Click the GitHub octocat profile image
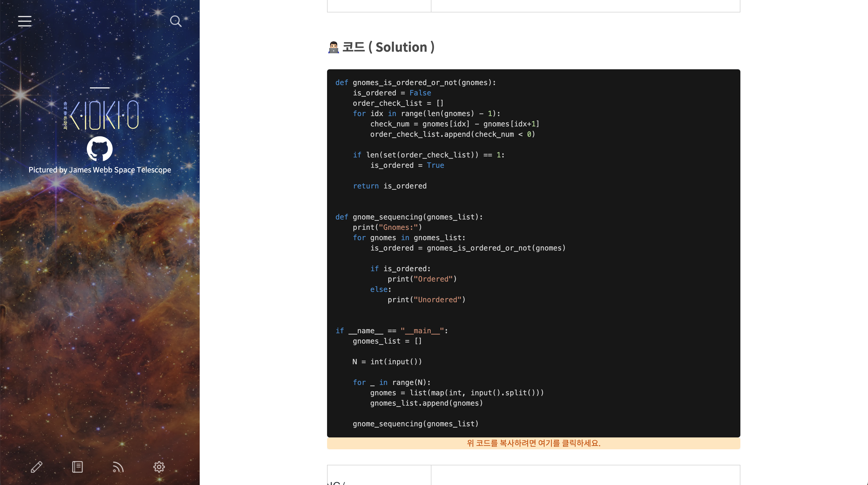This screenshot has width=868, height=485. (100, 149)
